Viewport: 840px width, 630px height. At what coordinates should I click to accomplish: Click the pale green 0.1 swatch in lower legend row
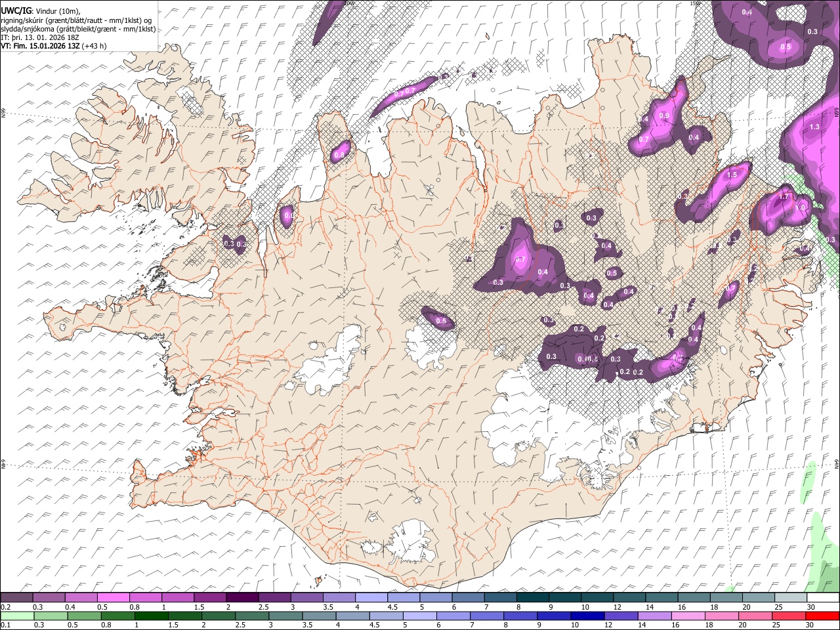click(x=17, y=616)
